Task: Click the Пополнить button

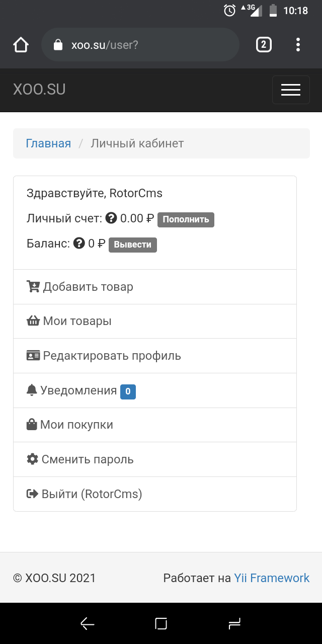Action: (x=186, y=219)
